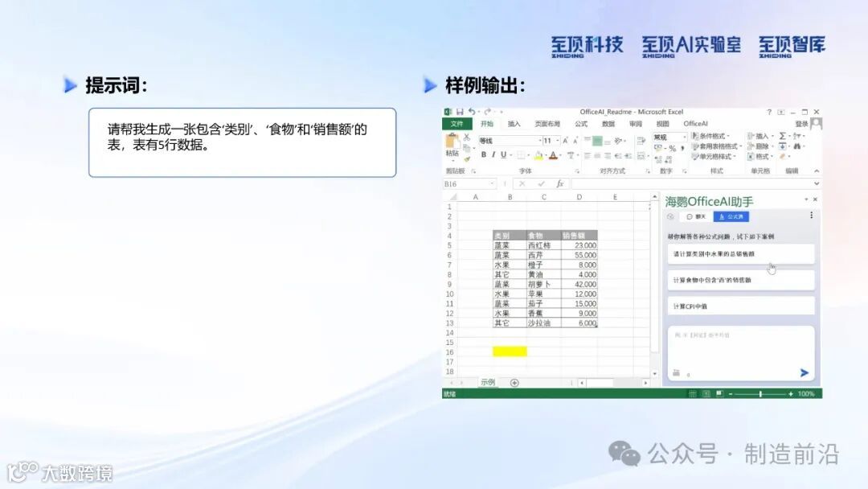Click the Center alignment icon
The height and width of the screenshot is (489, 868).
(x=597, y=155)
